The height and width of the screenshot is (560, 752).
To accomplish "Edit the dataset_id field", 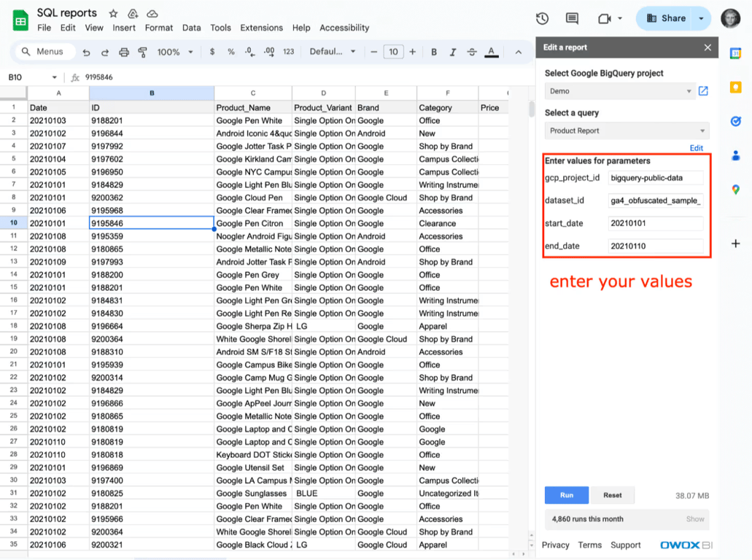I will click(x=656, y=201).
